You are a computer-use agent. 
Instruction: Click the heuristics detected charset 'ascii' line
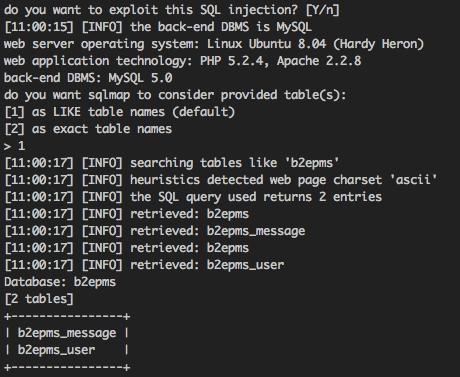point(221,180)
